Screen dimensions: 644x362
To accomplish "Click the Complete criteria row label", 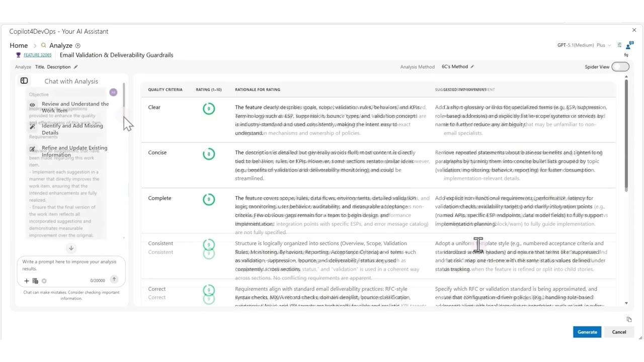I will coord(159,198).
